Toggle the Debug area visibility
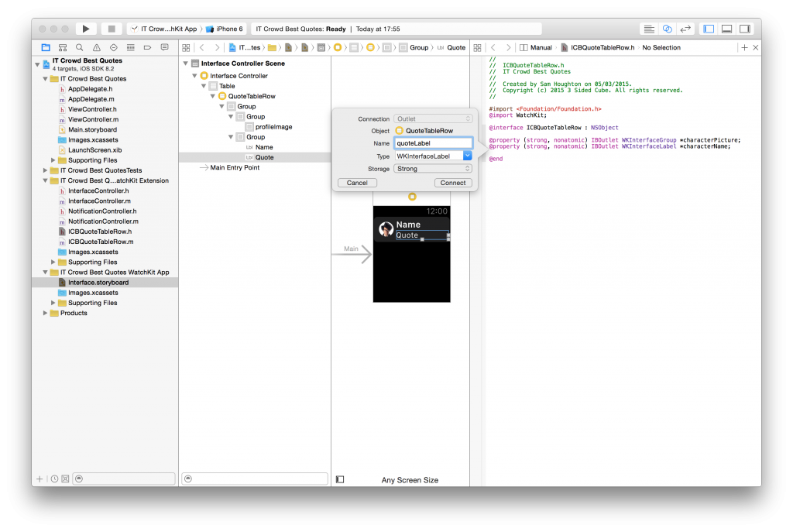Viewport: 793px width, 532px height. coord(726,28)
